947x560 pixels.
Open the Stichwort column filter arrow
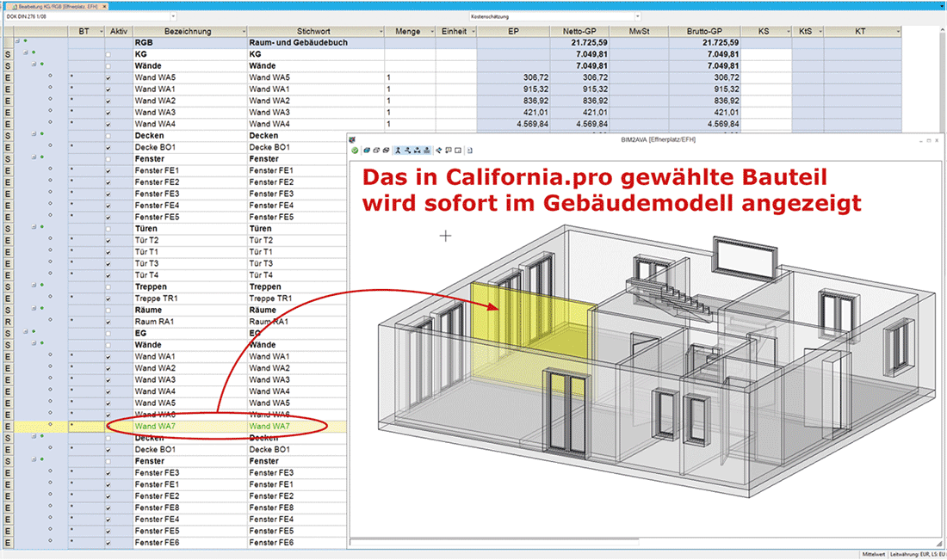pyautogui.click(x=381, y=31)
